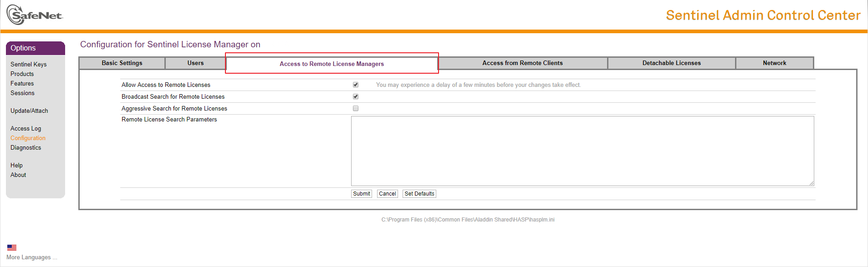The image size is (868, 267).
Task: Switch to the Basic Settings tab
Action: pyautogui.click(x=122, y=63)
